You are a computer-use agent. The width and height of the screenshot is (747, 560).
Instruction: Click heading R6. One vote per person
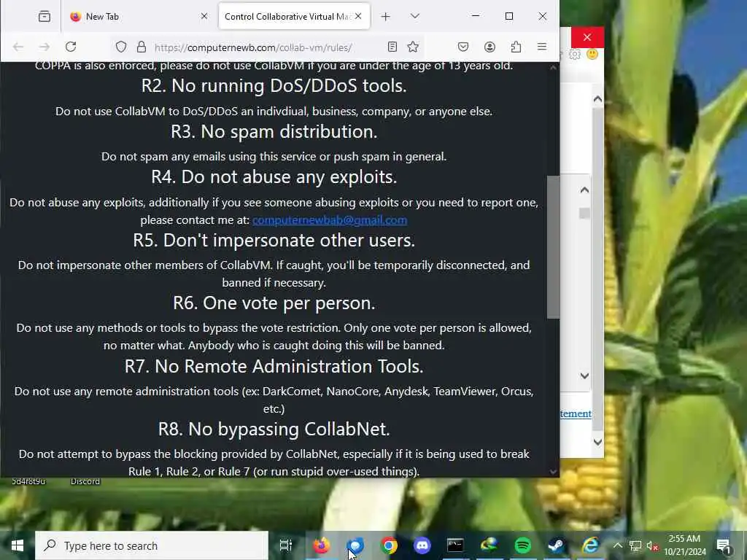[274, 303]
